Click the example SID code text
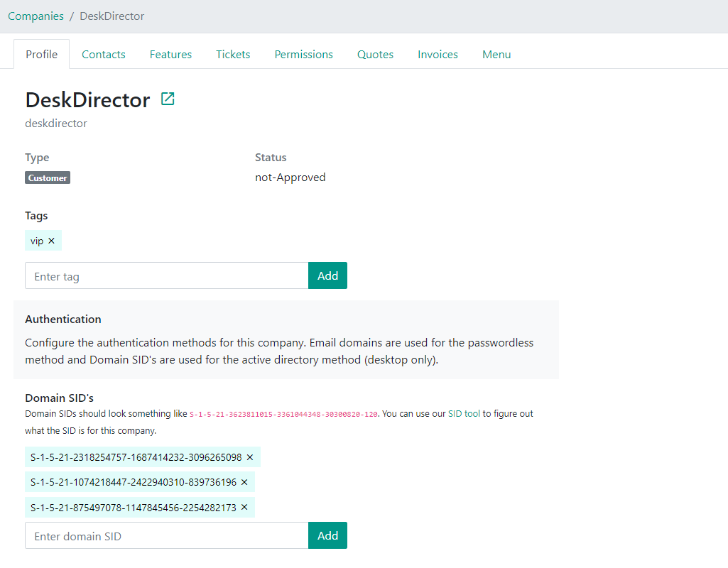This screenshot has height=568, width=728. point(283,414)
